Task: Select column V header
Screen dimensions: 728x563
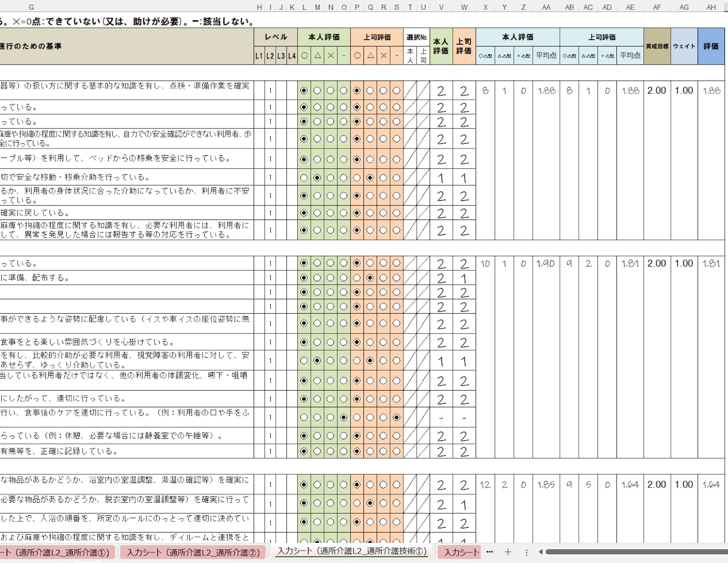Action: 441,7
